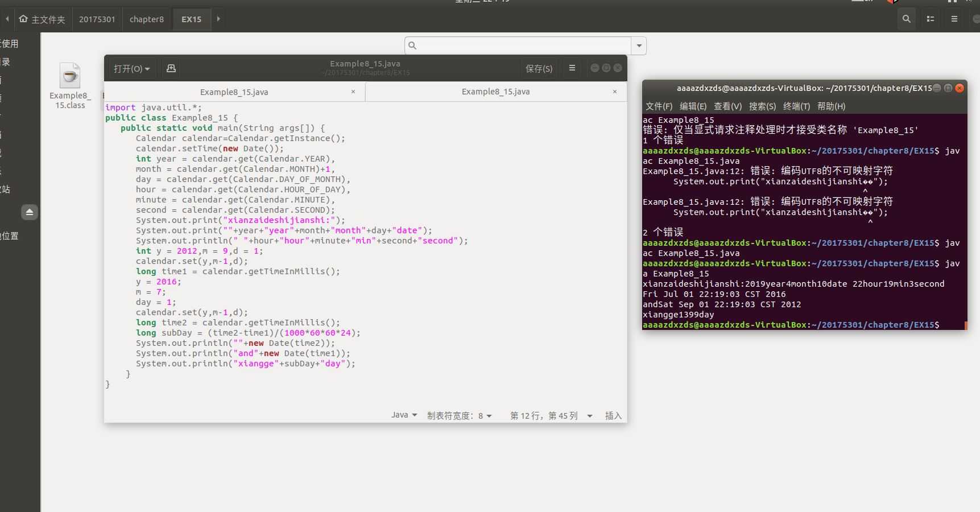Screen dimensions: 980x512
Task: Click the last terminal prompt line
Action: tap(791, 325)
